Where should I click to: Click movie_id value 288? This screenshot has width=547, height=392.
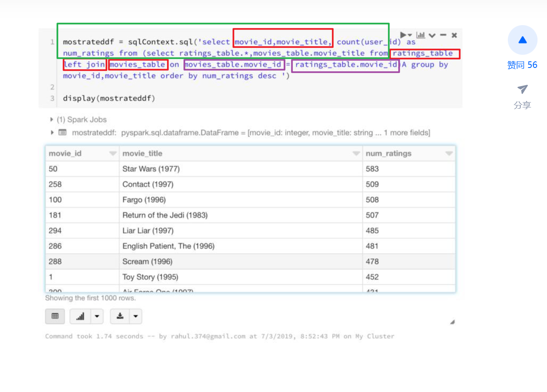(x=55, y=261)
